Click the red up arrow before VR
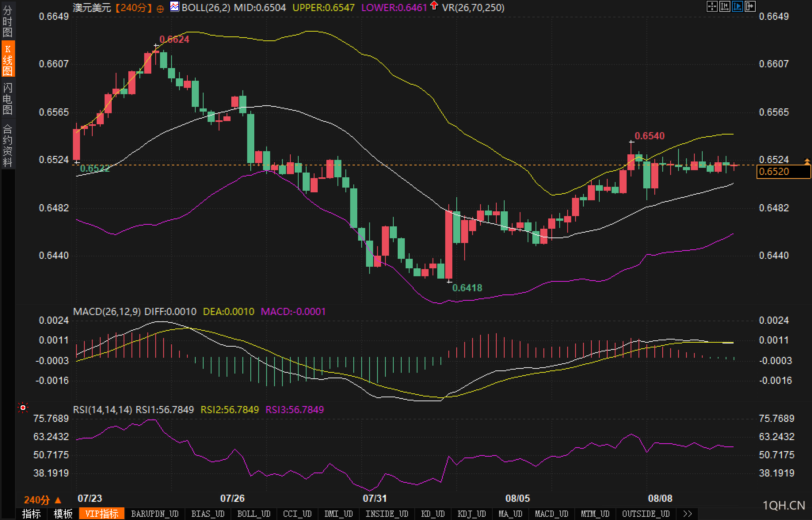This screenshot has width=812, height=520. (434, 6)
